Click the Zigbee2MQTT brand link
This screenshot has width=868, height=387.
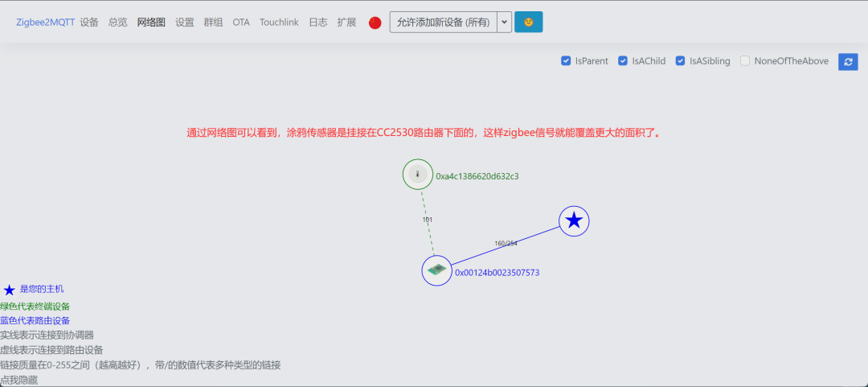click(45, 23)
